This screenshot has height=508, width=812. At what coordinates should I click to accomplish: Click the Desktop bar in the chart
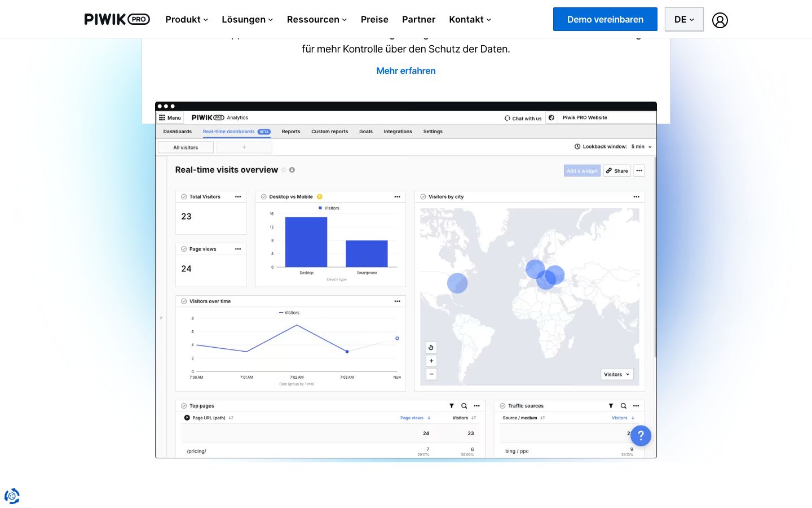click(x=306, y=242)
